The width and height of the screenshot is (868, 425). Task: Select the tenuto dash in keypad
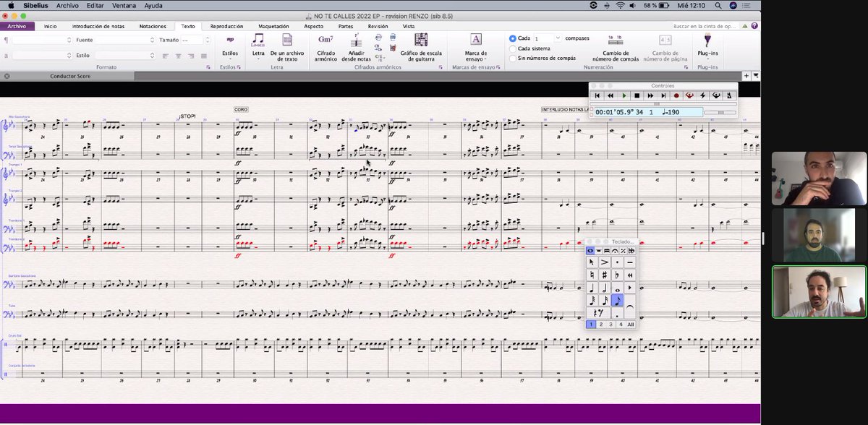pos(630,262)
